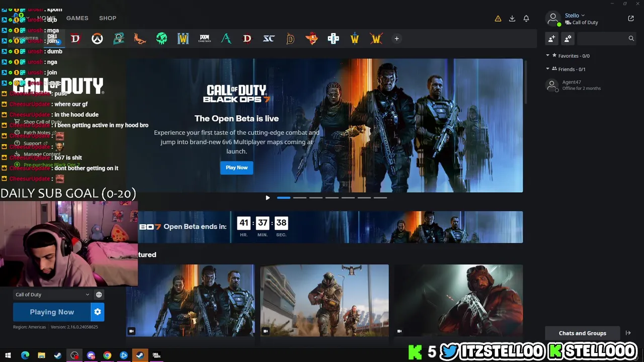Image resolution: width=644 pixels, height=362 pixels.
Task: Open the Call of Duty version dropdown
Action: 52,295
